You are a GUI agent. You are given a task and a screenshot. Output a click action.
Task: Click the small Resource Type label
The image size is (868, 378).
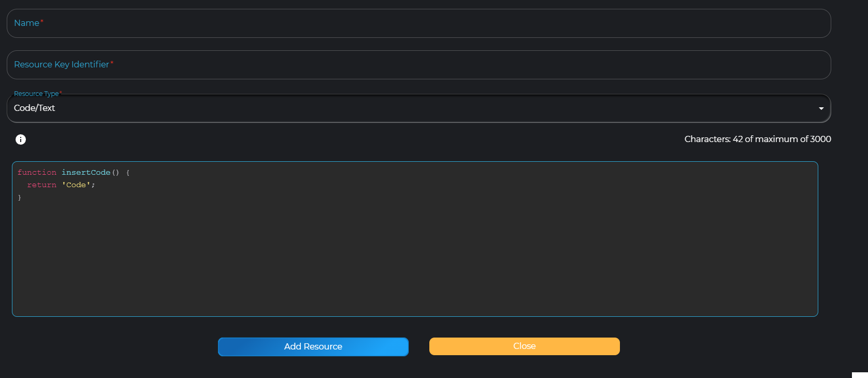coord(36,94)
